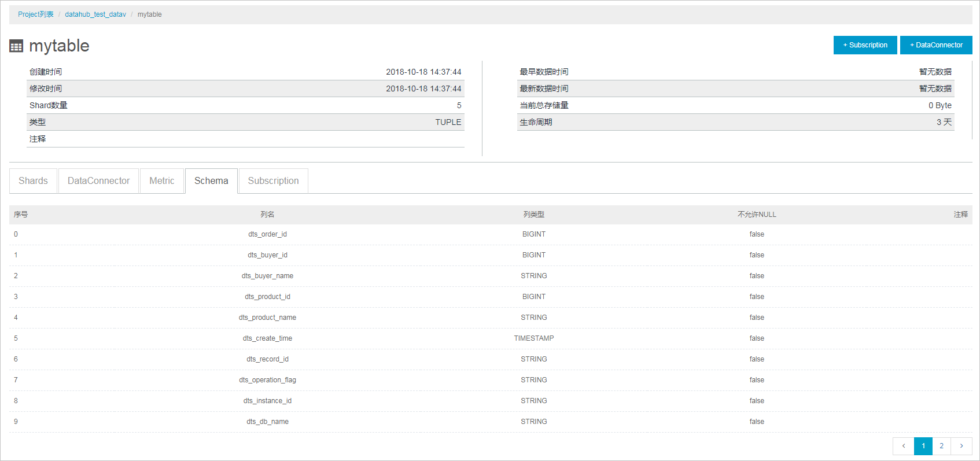Click the row index 1 link
The height and width of the screenshot is (461, 980).
coord(16,255)
